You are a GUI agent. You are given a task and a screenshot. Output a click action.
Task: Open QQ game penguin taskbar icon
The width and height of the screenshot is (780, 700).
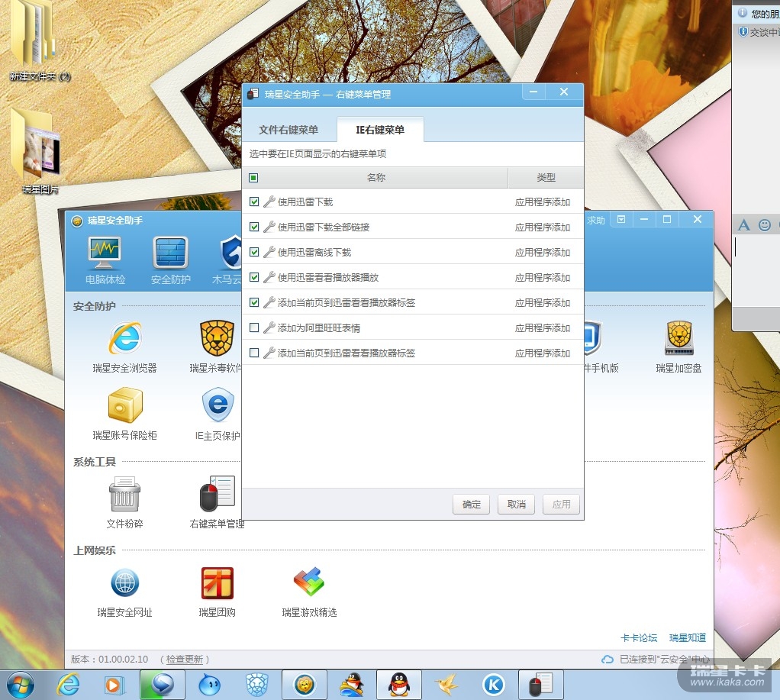352,685
